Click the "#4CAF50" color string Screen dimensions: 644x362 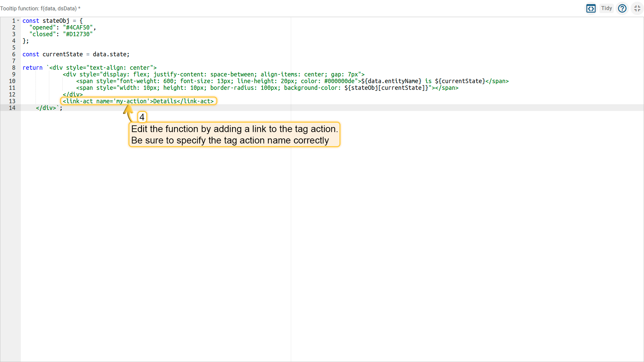click(78, 27)
